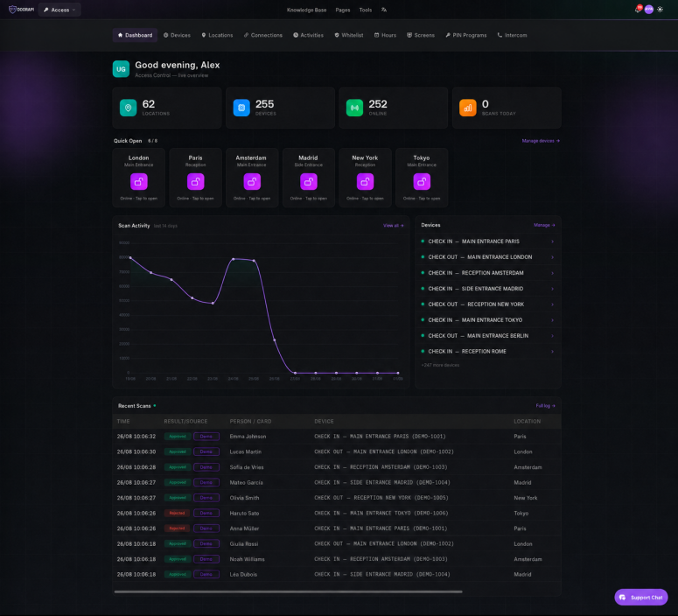Open the Tools menu
This screenshot has width=678, height=616.
(366, 10)
